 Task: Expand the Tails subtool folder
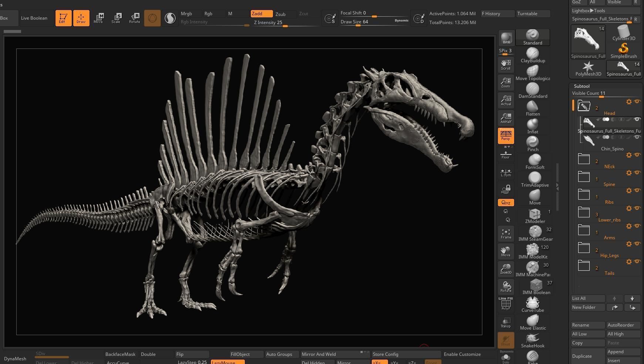(x=584, y=266)
